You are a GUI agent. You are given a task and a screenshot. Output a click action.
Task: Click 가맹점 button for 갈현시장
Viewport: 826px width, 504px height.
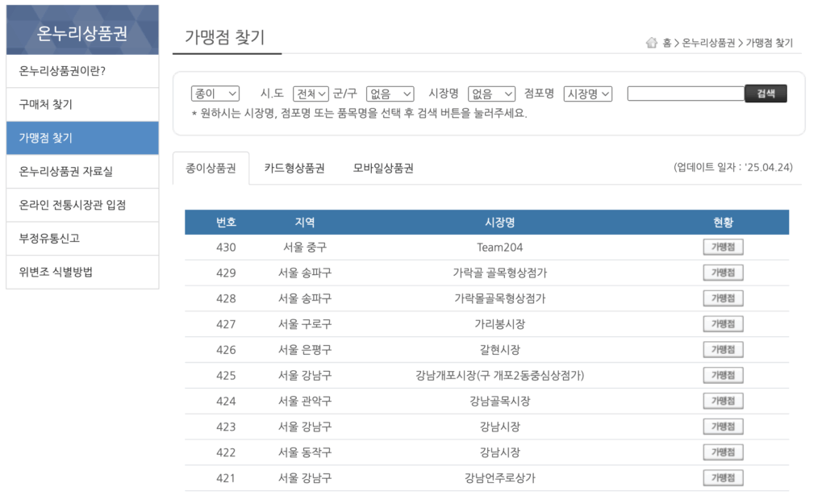pyautogui.click(x=723, y=350)
